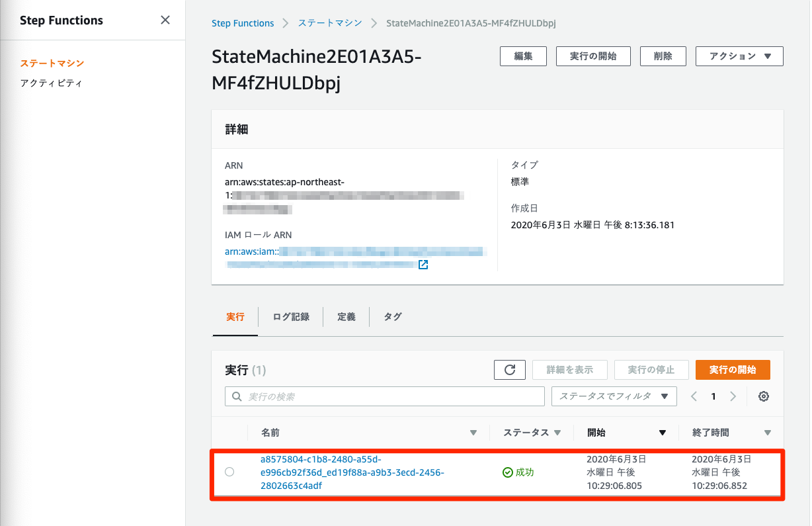The image size is (812, 526).
Task: Click the end time 10:29:06.852 cell
Action: (721, 472)
